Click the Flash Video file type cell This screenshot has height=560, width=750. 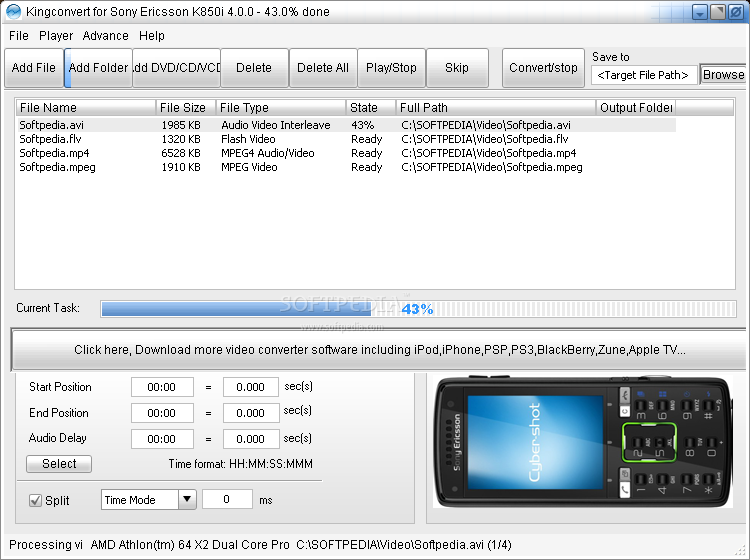[x=248, y=139]
